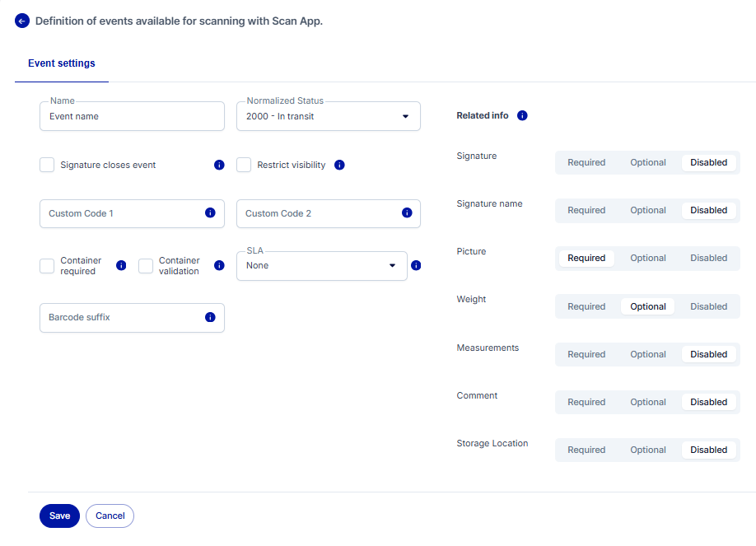756x546 pixels.
Task: Open the Normalized Status dropdown
Action: [328, 116]
